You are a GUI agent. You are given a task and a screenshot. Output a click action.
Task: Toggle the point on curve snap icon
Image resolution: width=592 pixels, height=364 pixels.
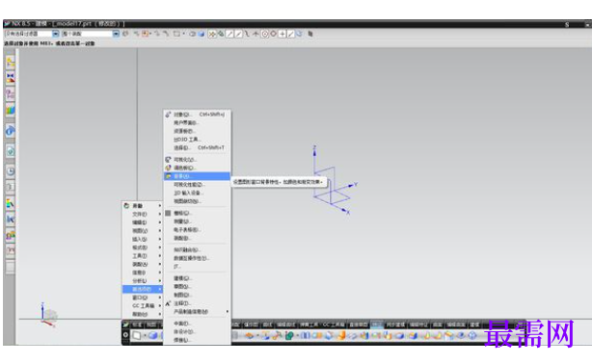coord(291,34)
